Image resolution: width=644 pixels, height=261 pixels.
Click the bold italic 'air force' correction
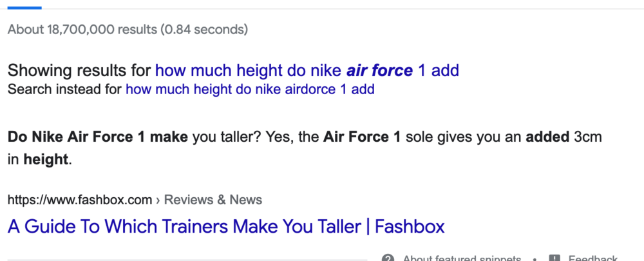tap(379, 71)
